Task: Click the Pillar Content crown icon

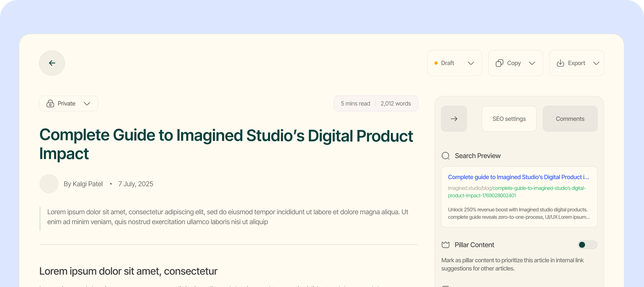Action: pyautogui.click(x=446, y=245)
